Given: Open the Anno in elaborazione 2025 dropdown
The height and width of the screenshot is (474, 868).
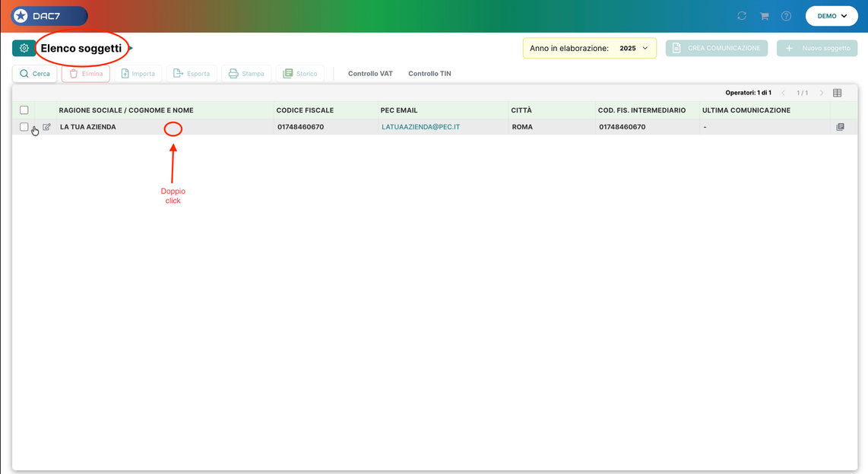Looking at the screenshot, I should [590, 48].
